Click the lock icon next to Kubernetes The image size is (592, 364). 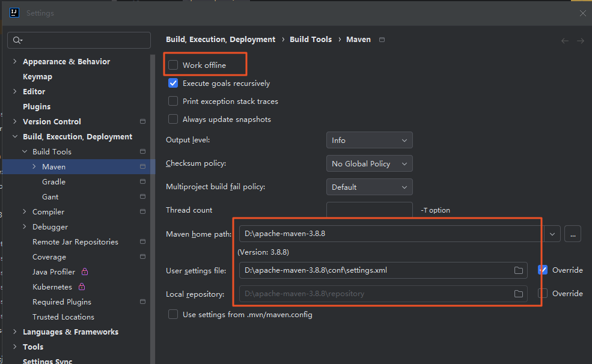pos(82,287)
